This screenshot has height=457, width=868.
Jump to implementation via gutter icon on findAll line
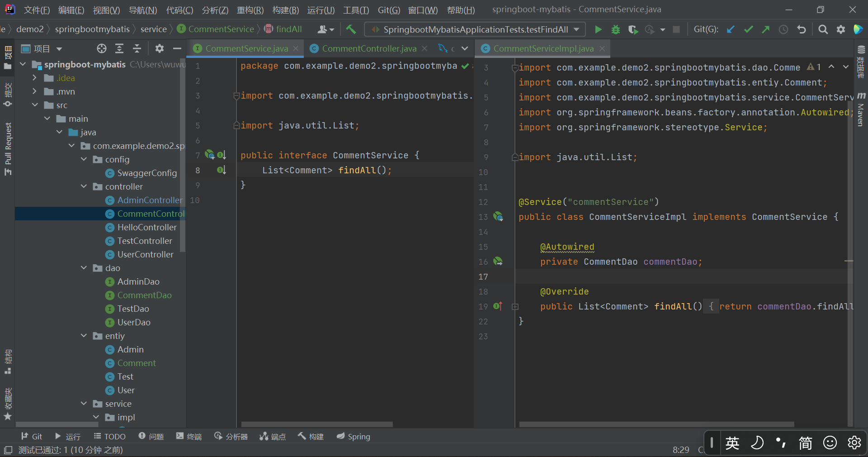click(x=221, y=170)
